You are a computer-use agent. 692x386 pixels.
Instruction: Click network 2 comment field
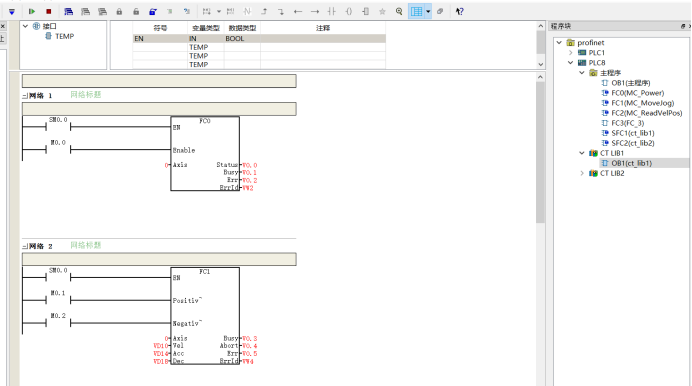(x=159, y=259)
